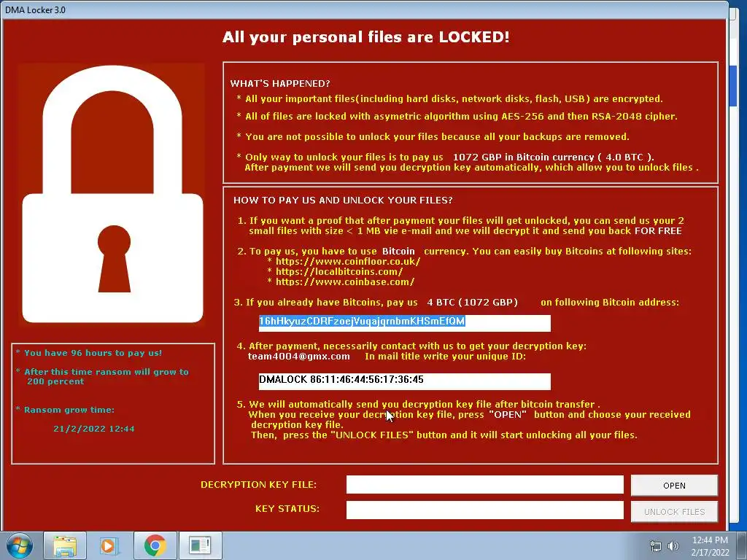Launch Windows Explorer from the taskbar
This screenshot has height=560, width=747.
pyautogui.click(x=65, y=545)
